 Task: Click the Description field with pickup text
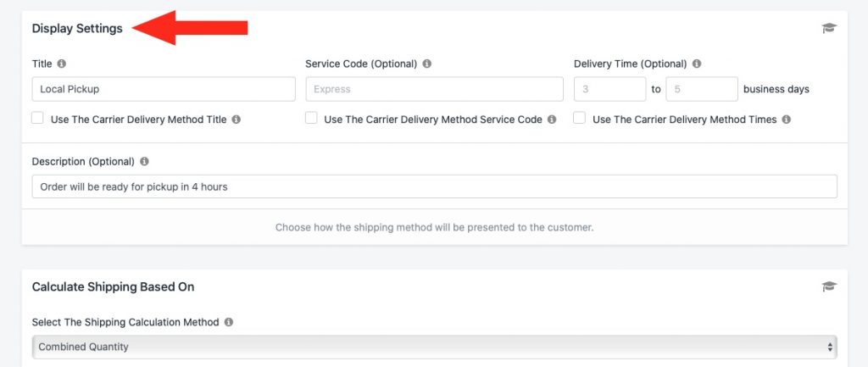(x=435, y=187)
